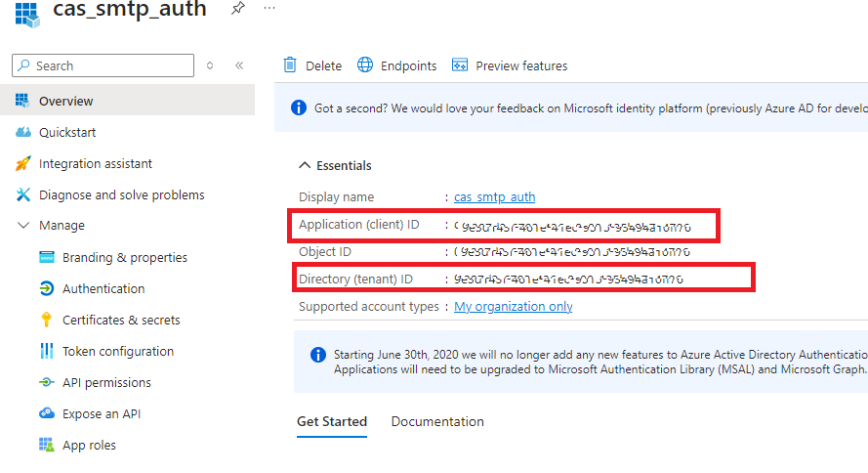The width and height of the screenshot is (868, 473).
Task: Click the Integration assistant rocket icon
Action: 22,163
